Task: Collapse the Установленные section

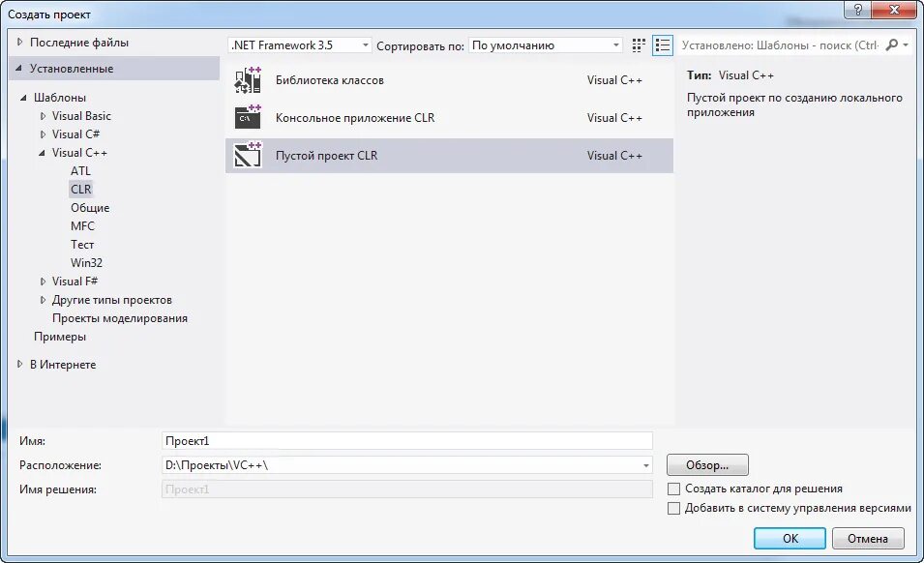Action: pyautogui.click(x=18, y=69)
